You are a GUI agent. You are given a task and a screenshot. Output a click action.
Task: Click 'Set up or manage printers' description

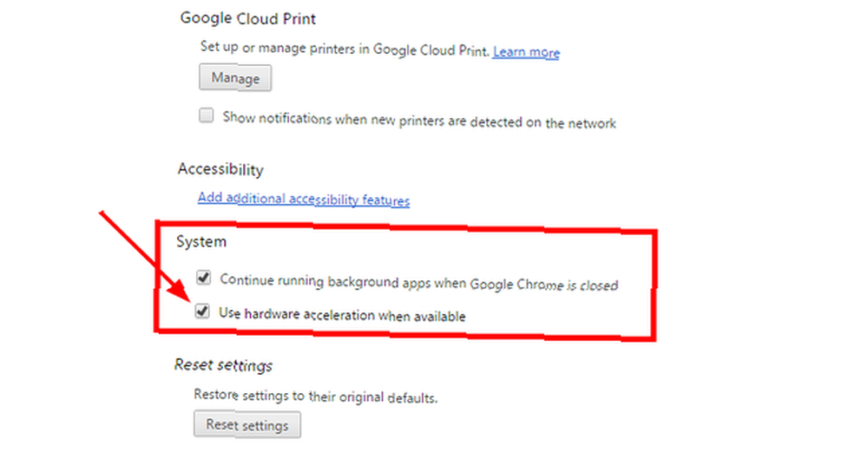345,49
